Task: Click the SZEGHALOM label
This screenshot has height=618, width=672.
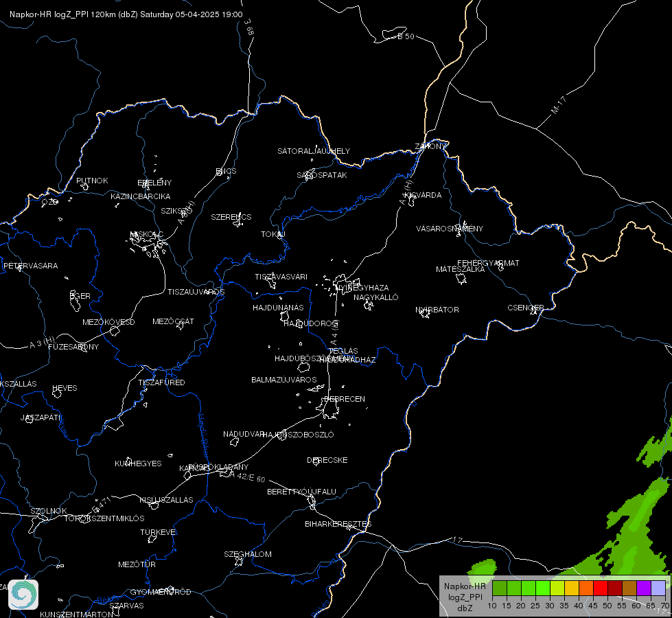Action: point(248,554)
